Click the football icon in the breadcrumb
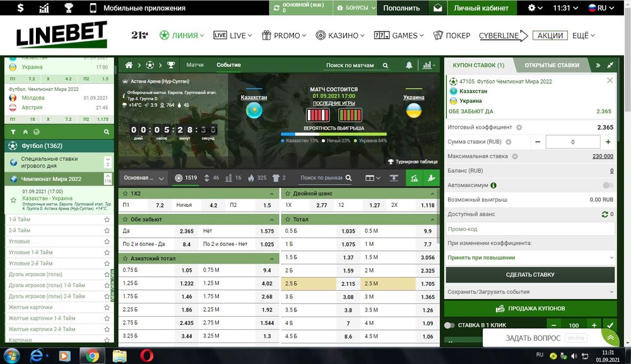 click(x=150, y=65)
